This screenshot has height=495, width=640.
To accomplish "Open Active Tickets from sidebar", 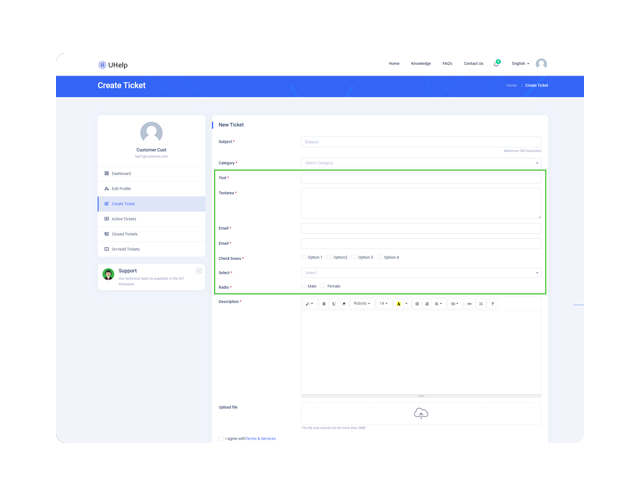I will point(151,219).
